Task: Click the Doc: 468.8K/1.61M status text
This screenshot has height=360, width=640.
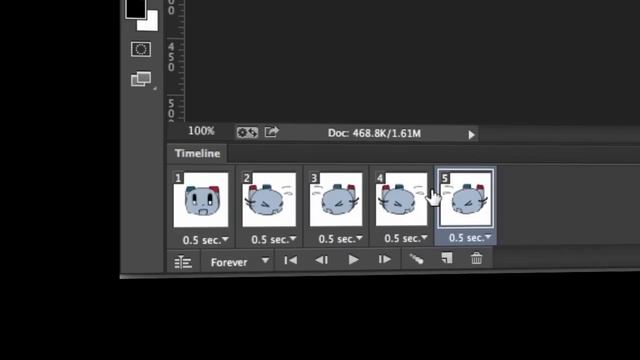Action: tap(374, 133)
